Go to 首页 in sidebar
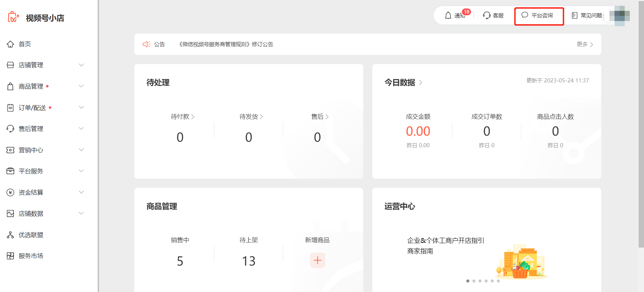Viewport: 644px width, 292px height. [x=25, y=44]
